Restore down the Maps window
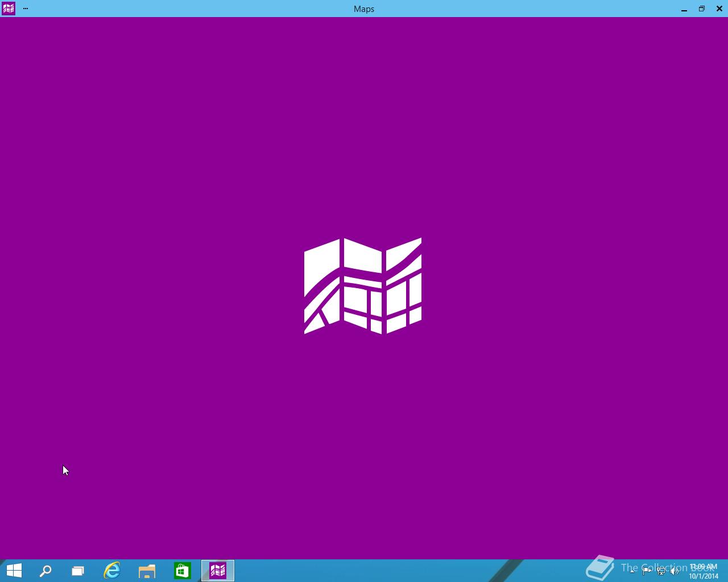 click(x=702, y=9)
